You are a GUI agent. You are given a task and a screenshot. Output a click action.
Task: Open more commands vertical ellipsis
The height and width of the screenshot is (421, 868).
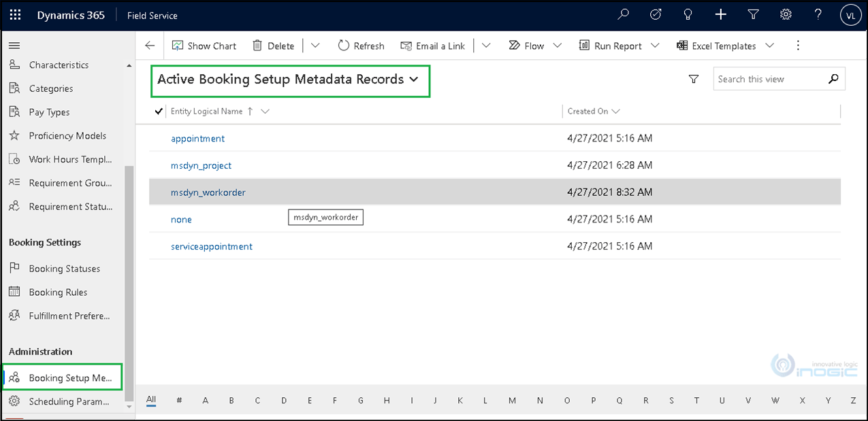click(799, 46)
